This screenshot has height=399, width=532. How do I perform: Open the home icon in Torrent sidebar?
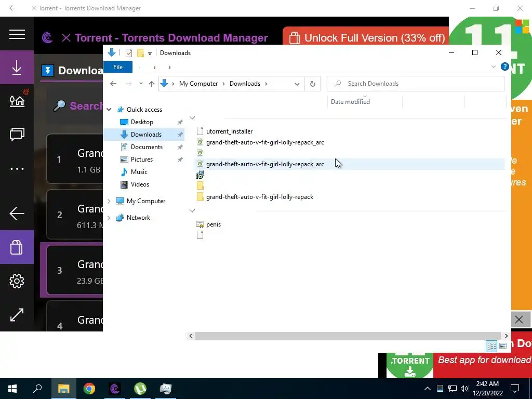coord(17,101)
